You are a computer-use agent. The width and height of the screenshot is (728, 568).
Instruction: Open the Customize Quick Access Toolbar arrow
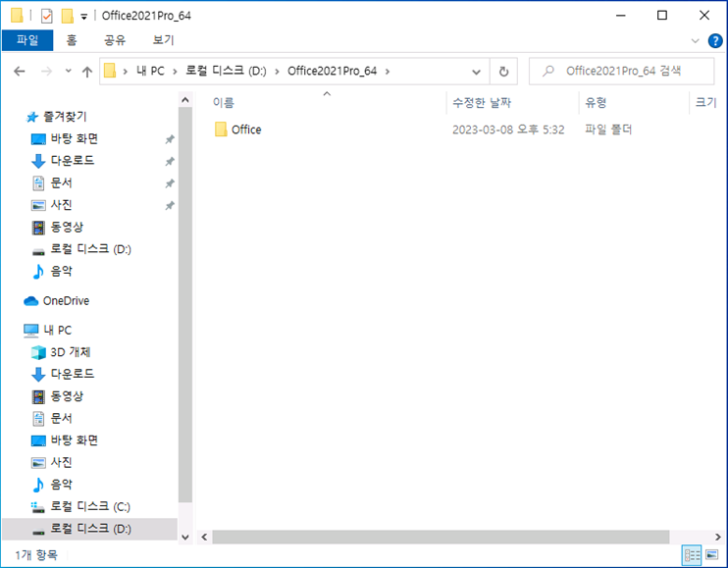(84, 17)
